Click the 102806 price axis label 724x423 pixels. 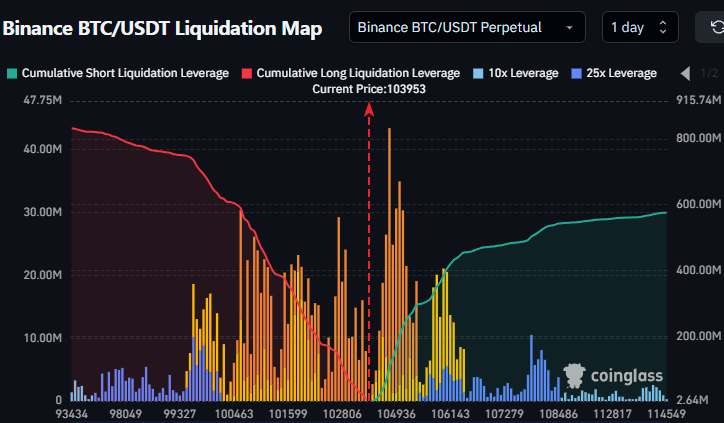click(x=342, y=414)
